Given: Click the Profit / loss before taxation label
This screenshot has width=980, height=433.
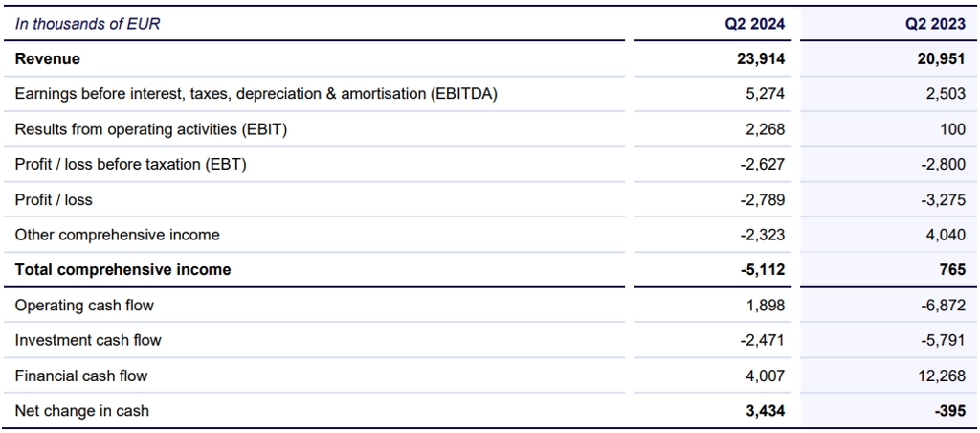Looking at the screenshot, I should [131, 165].
